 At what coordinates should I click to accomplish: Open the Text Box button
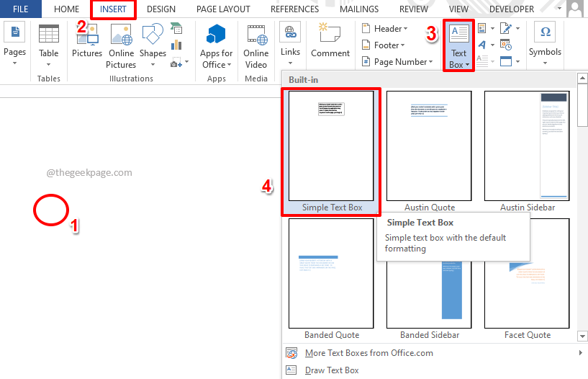point(458,45)
